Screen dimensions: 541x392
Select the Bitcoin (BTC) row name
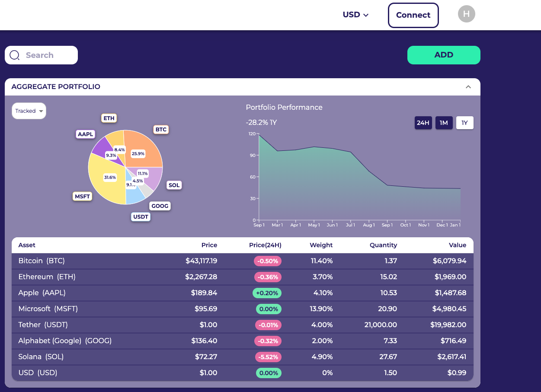click(x=42, y=261)
